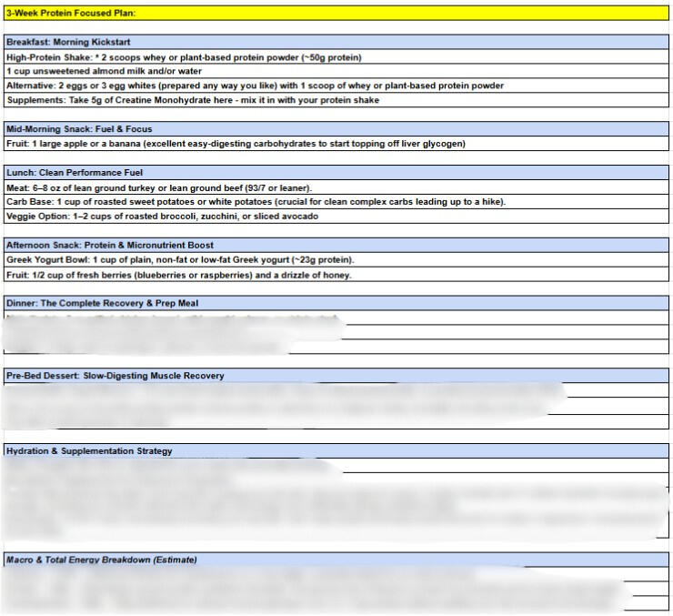Select the '3-Week Protein Focused Plan:' title cell
Screen dimensions: 673x616
pos(336,13)
